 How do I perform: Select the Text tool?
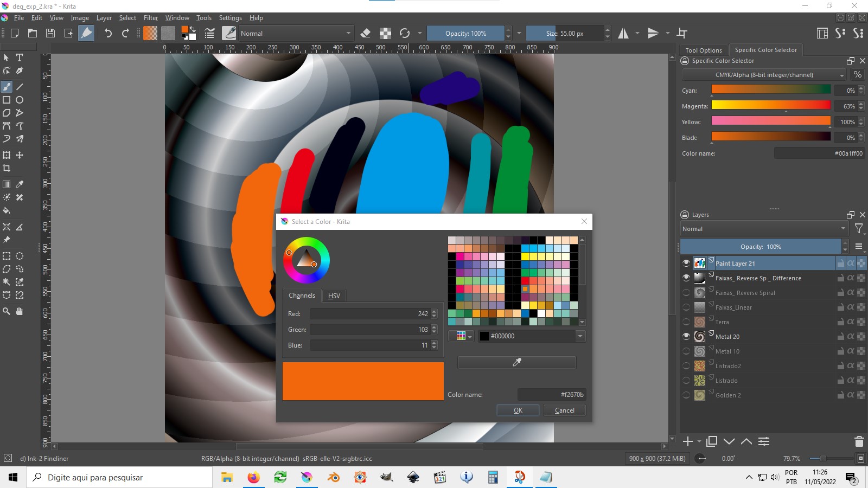coord(20,57)
